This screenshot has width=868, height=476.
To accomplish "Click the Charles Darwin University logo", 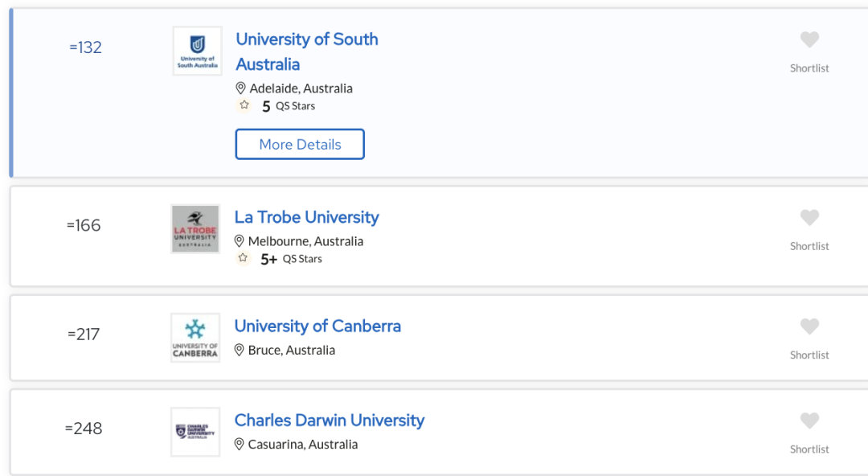I will [x=195, y=433].
